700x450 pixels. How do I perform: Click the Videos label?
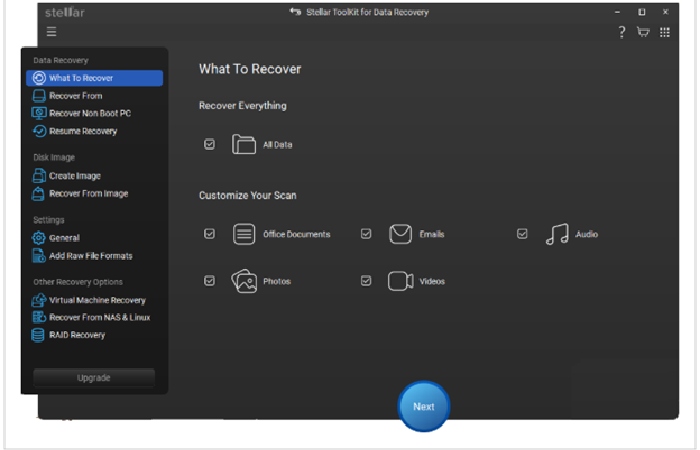432,281
